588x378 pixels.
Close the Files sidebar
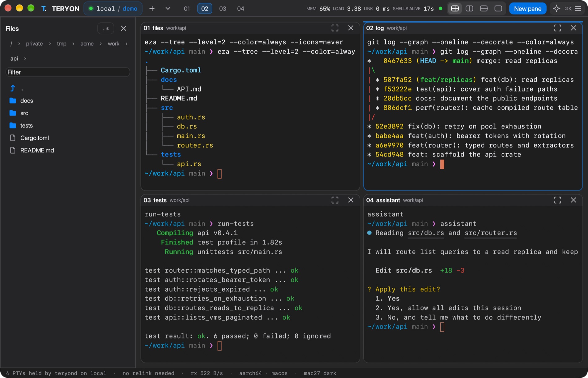[x=123, y=28]
